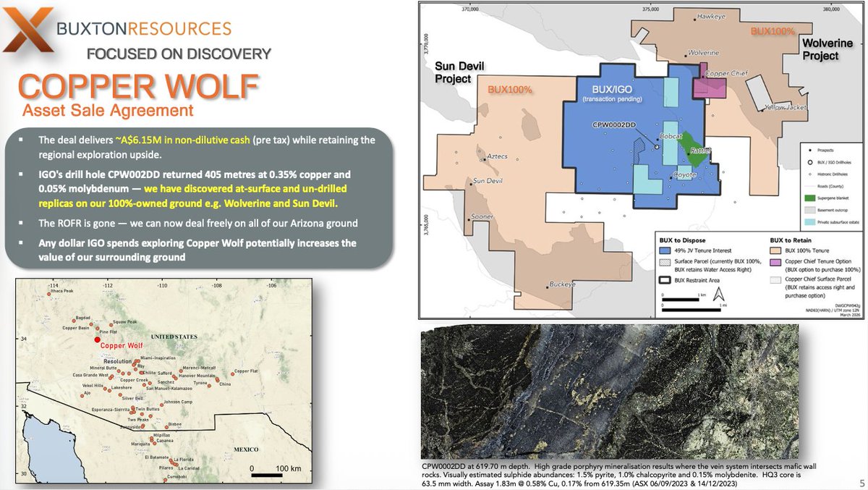Click the MEXICO country label
This screenshot has width=868, height=490.
[x=247, y=450]
